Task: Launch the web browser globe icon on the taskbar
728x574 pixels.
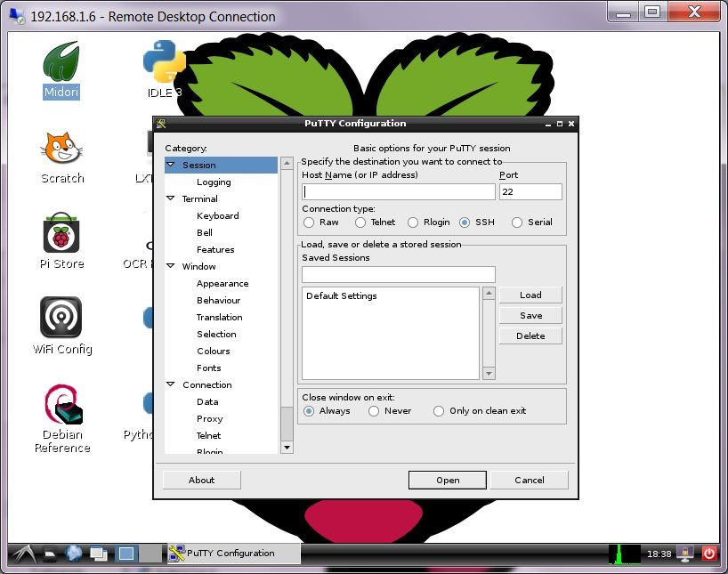Action: (73, 554)
